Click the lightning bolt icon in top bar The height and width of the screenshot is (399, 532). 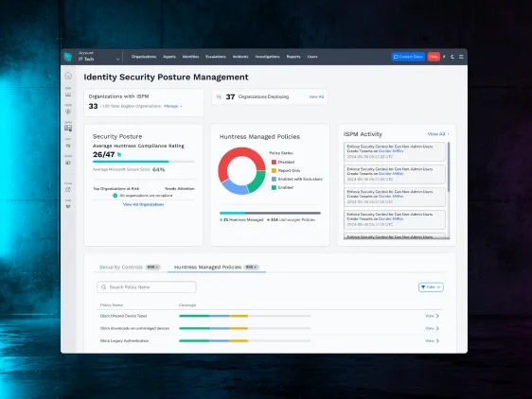pos(444,57)
